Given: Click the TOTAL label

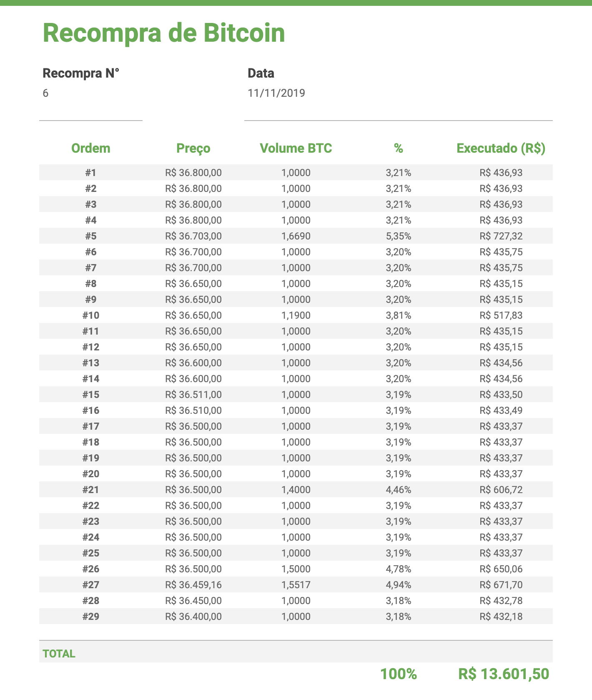Looking at the screenshot, I should (59, 654).
